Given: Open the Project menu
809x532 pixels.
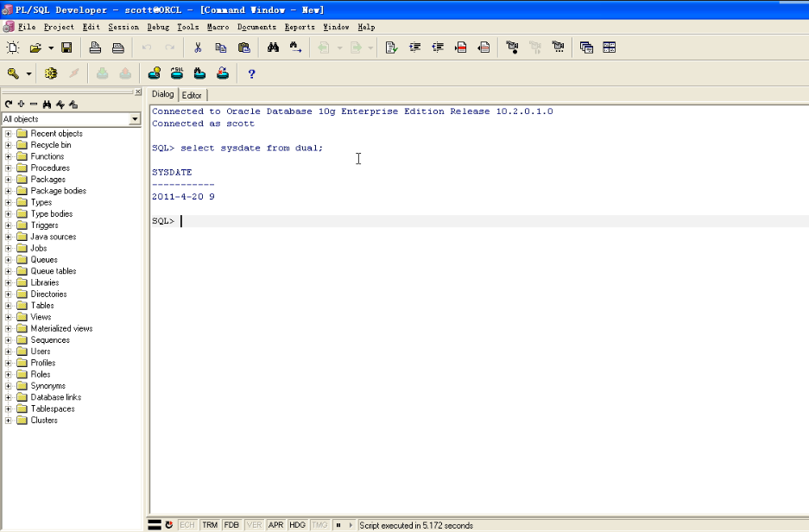Looking at the screenshot, I should pos(59,27).
